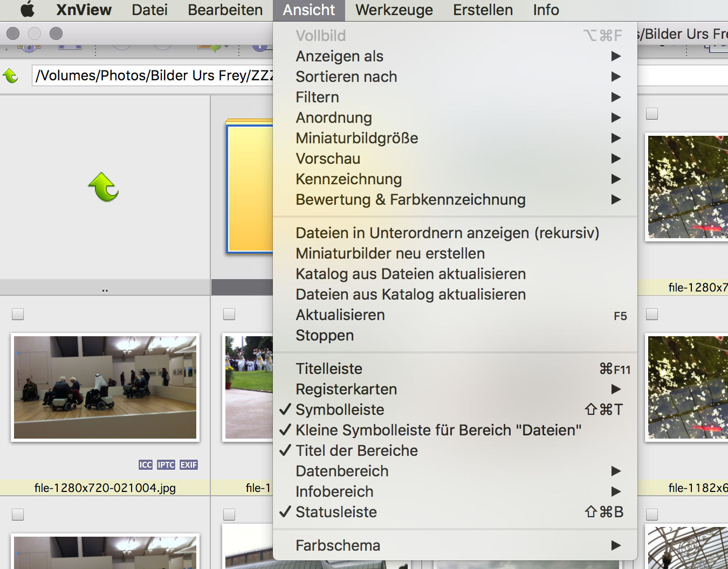This screenshot has height=569, width=728.
Task: Choose Dateien in Unterordnern anzeigen (rekursiv)
Action: 455,233
